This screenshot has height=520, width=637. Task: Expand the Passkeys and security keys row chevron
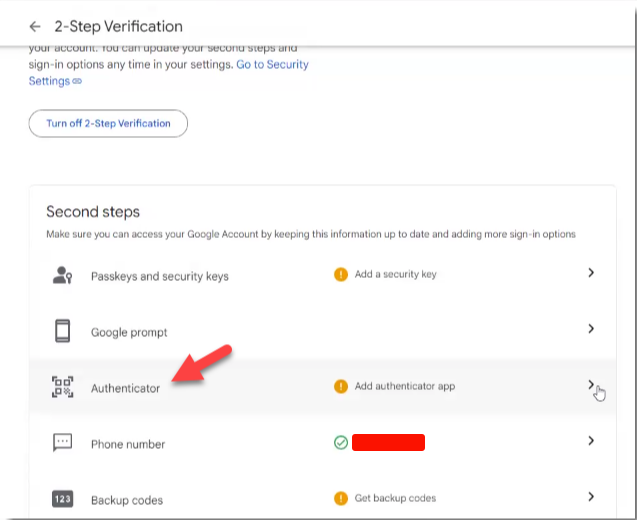pos(591,273)
